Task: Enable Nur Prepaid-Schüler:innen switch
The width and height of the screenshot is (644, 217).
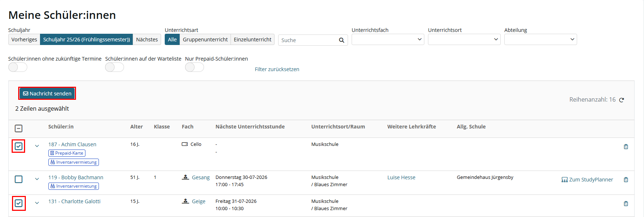Action: click(x=195, y=67)
